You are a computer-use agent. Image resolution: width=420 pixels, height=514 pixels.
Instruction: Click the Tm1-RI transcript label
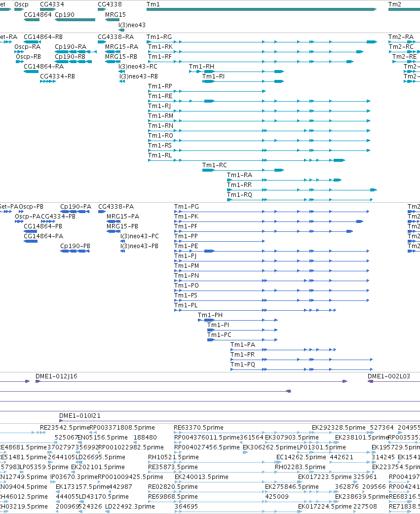click(x=213, y=76)
